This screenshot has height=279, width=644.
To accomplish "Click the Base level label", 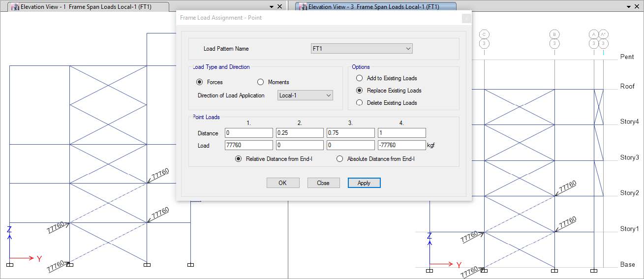I will 627,265.
